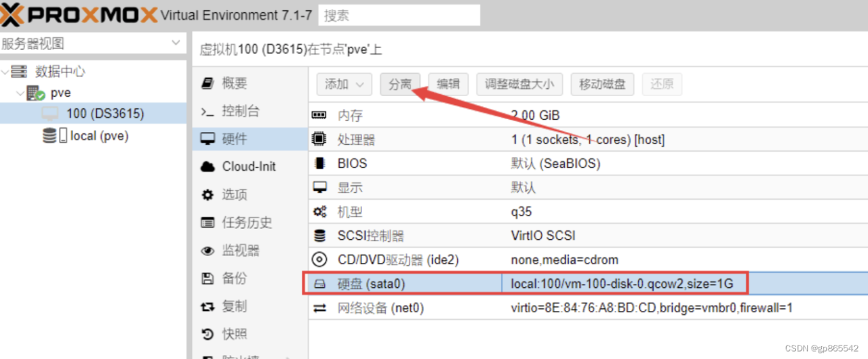Open the 快照 snapshots tab
This screenshot has height=359, width=868.
[250, 334]
